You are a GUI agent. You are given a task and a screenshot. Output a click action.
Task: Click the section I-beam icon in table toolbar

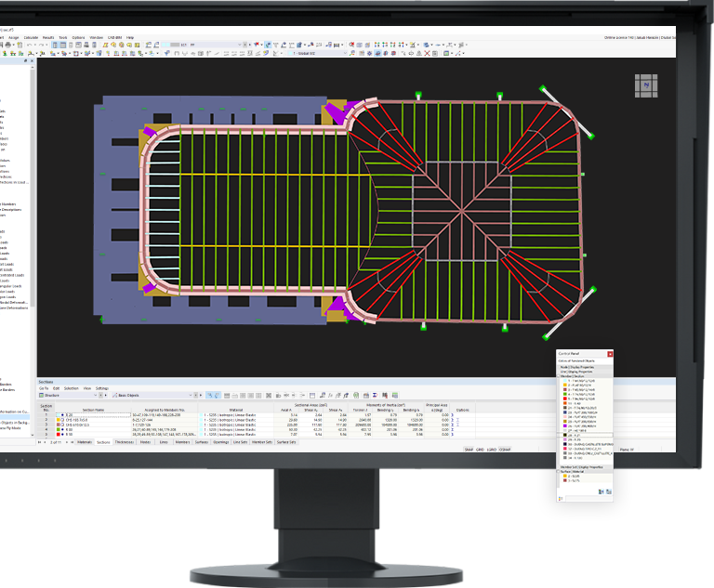click(x=376, y=396)
